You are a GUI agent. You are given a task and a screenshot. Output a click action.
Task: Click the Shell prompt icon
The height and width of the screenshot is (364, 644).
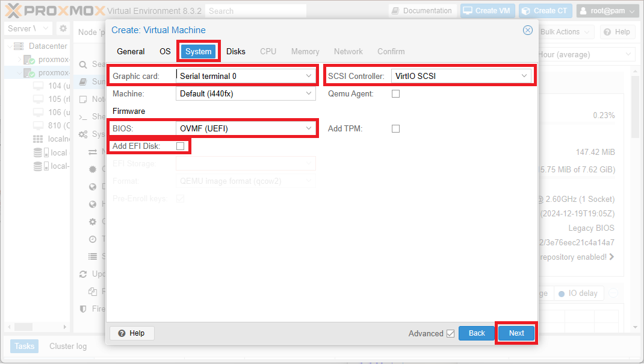click(x=83, y=117)
